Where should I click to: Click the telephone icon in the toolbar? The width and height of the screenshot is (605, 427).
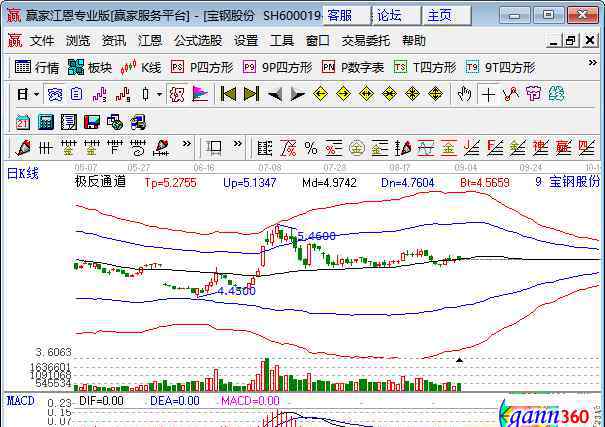54,94
